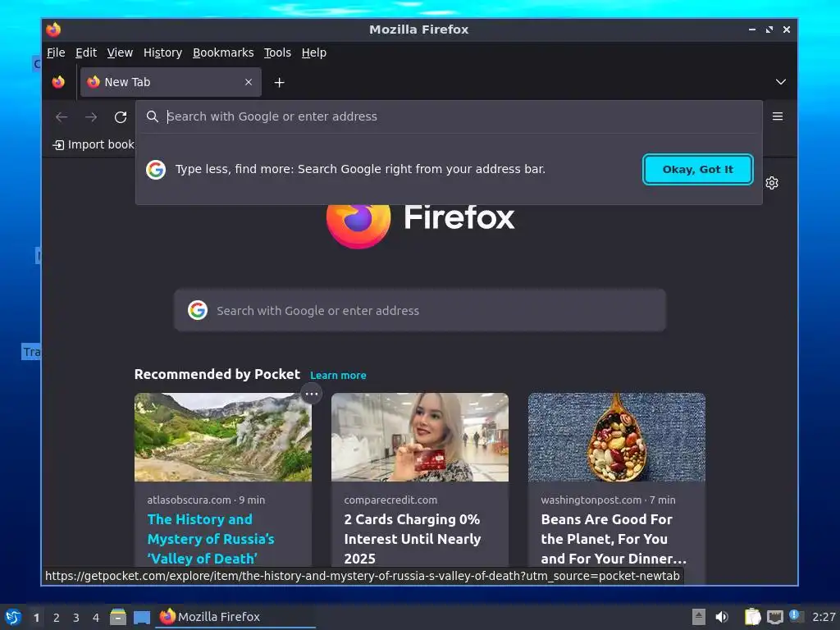840x630 pixels.
Task: Switch to desktop workspace 3
Action: 76,618
